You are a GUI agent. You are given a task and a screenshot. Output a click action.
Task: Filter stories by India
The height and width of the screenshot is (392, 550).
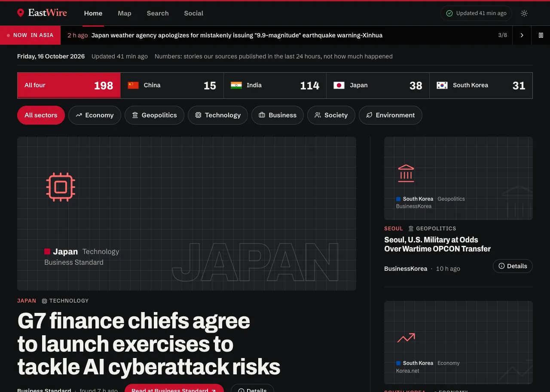coord(275,86)
